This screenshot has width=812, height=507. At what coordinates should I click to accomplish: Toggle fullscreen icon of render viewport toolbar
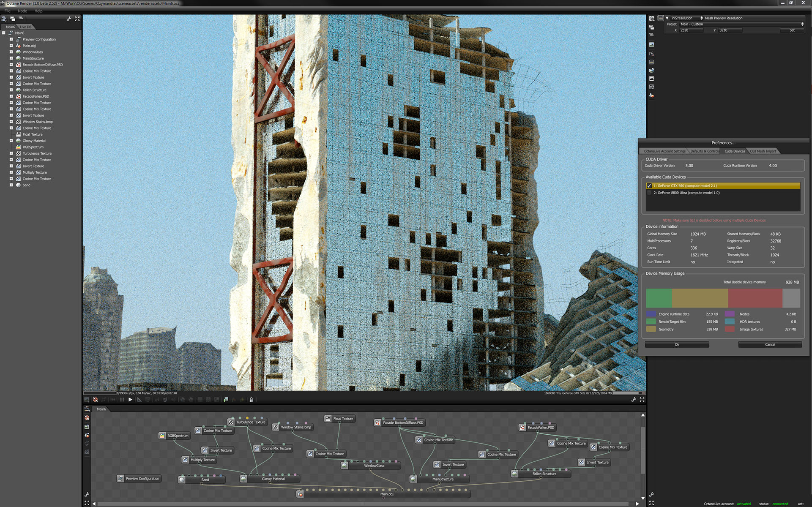click(x=642, y=400)
